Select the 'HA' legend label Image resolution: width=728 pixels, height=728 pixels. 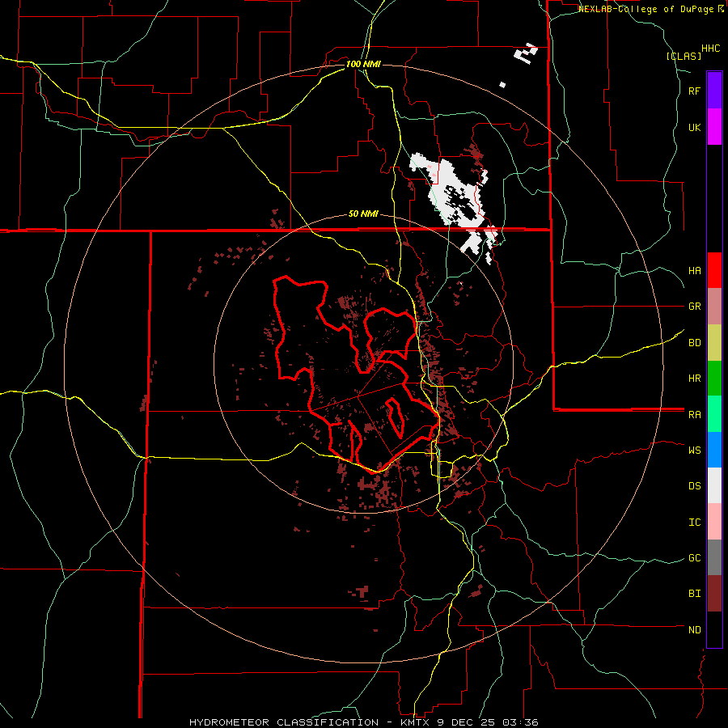click(694, 271)
